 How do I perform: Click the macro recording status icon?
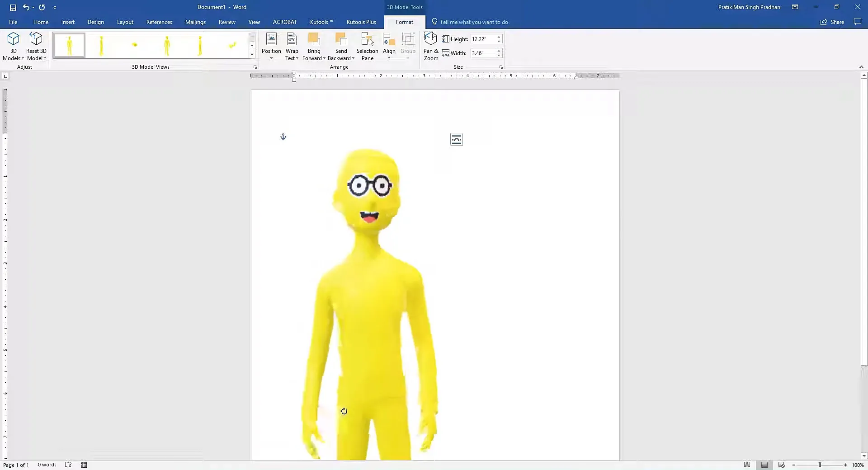(84, 465)
